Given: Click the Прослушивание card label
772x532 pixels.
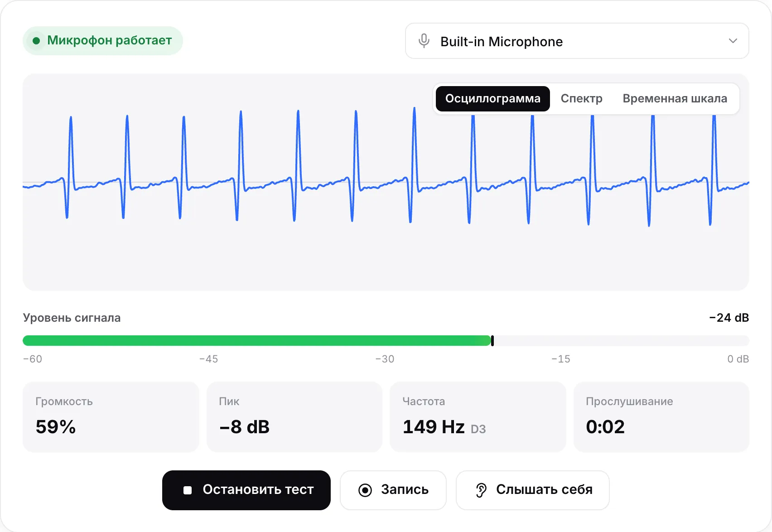Looking at the screenshot, I should 629,401.
